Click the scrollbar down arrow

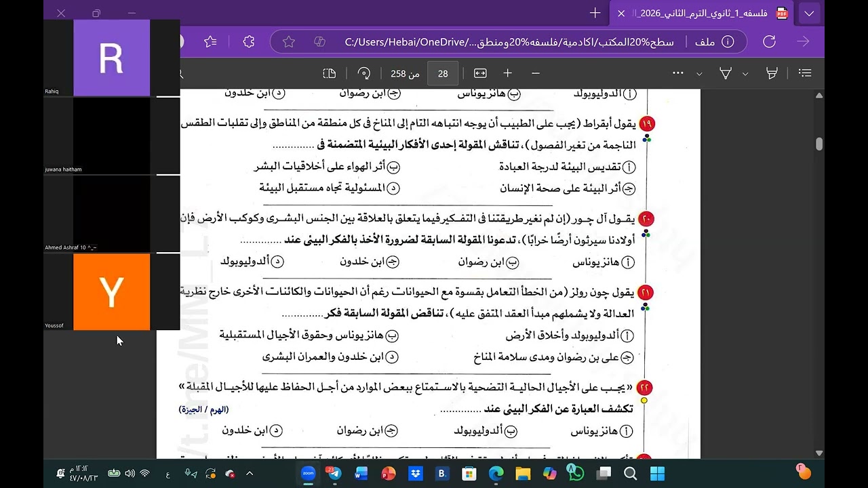tap(819, 453)
